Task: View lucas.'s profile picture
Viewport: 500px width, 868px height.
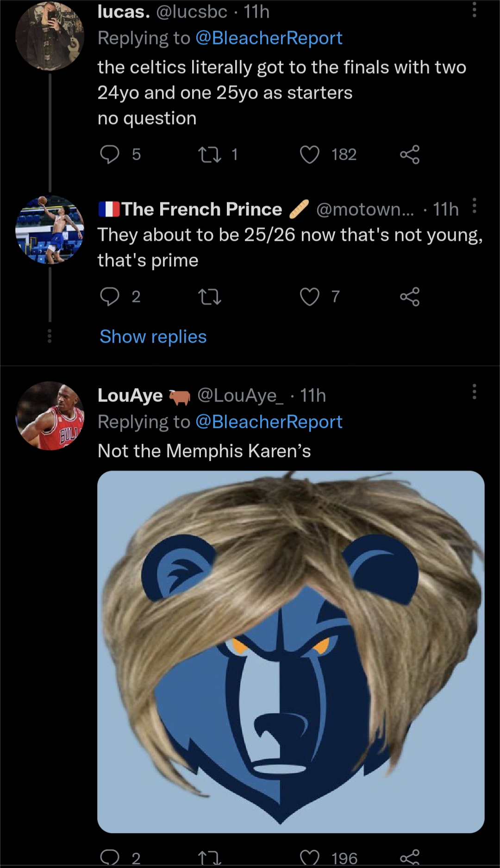Action: 50,36
